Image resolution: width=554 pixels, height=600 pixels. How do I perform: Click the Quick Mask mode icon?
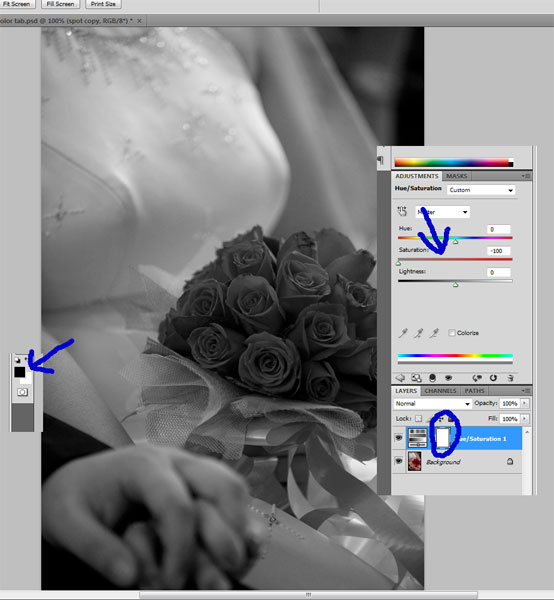[x=22, y=392]
